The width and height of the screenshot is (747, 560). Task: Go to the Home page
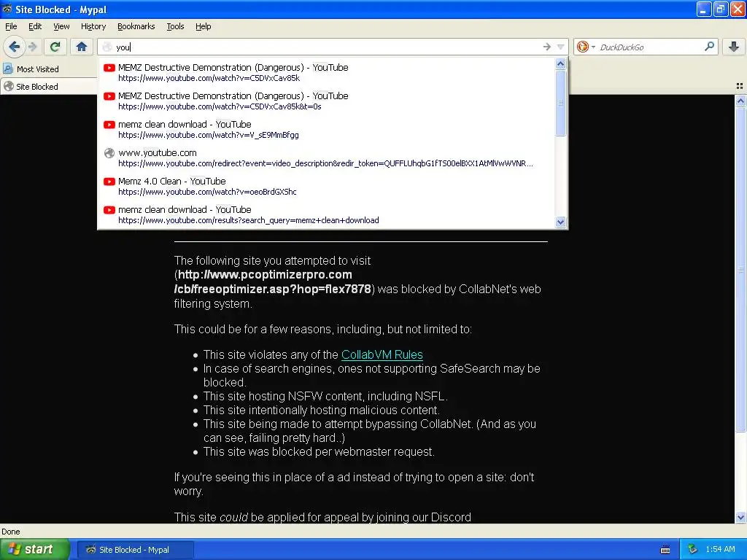pos(82,47)
